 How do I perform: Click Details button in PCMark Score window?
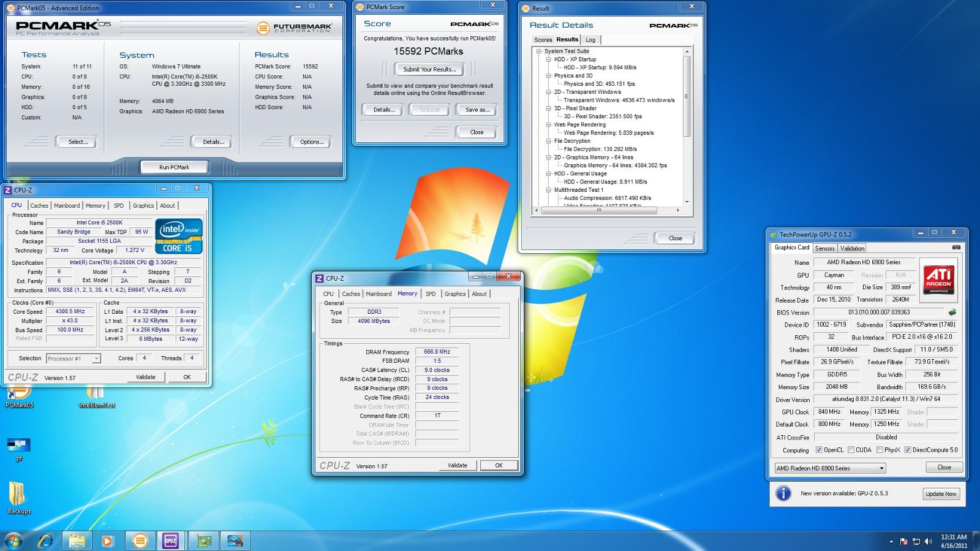point(384,110)
